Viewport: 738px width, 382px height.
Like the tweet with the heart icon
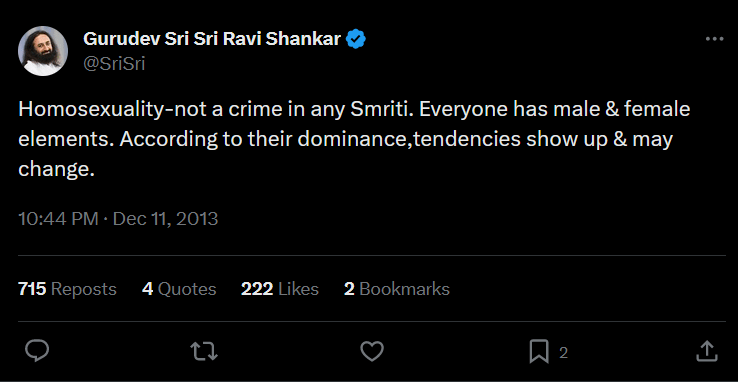372,351
